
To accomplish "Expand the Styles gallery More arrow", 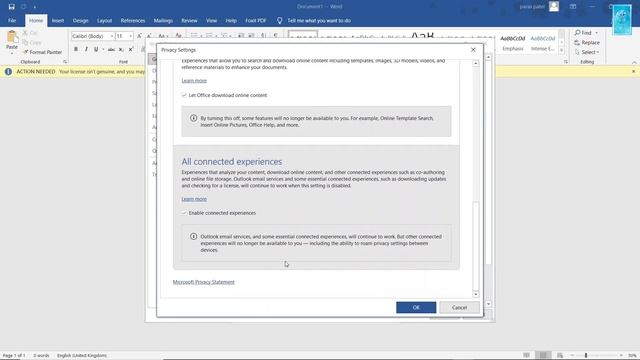I will (562, 50).
